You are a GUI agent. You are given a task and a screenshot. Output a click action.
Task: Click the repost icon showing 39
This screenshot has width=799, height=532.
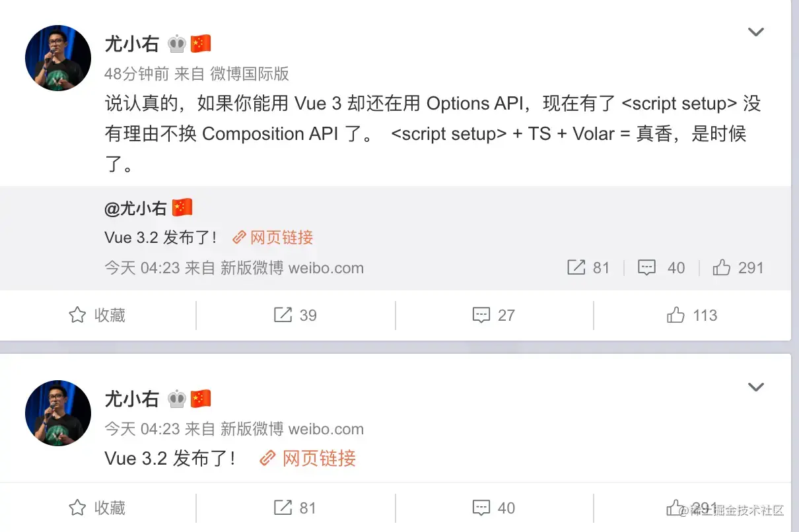click(x=283, y=316)
